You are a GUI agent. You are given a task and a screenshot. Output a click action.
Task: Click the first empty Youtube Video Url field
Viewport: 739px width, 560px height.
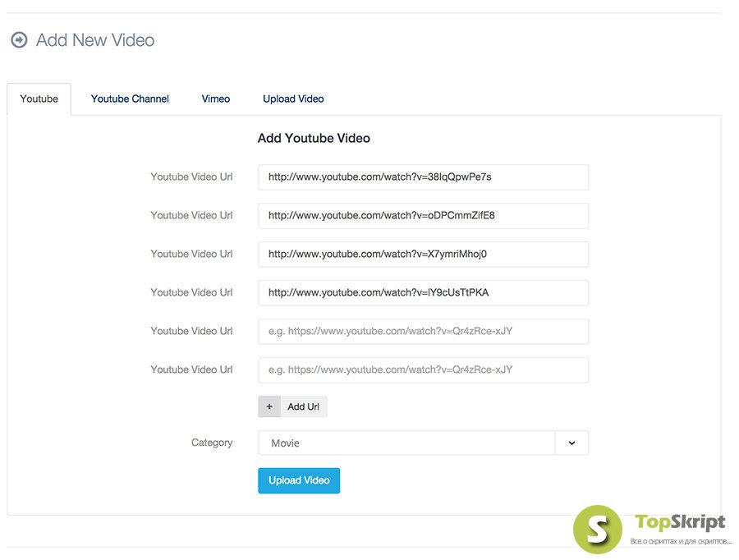[x=423, y=332]
